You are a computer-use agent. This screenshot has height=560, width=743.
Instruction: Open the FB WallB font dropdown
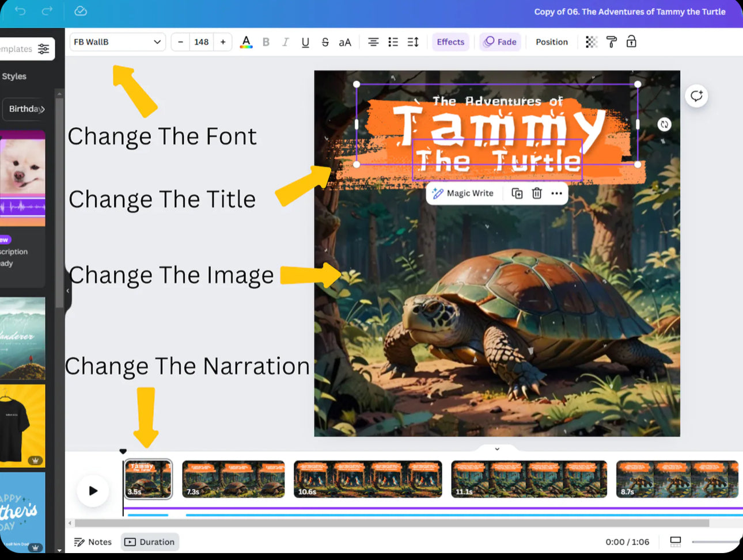(117, 41)
